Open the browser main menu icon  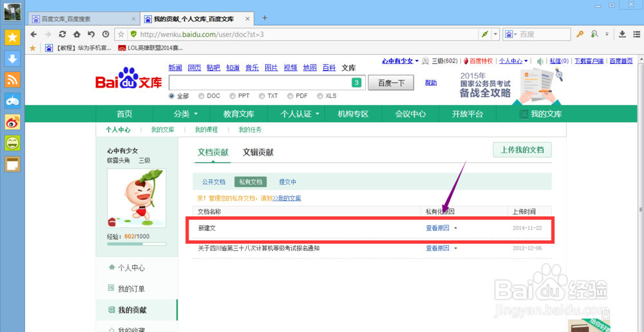point(636,34)
